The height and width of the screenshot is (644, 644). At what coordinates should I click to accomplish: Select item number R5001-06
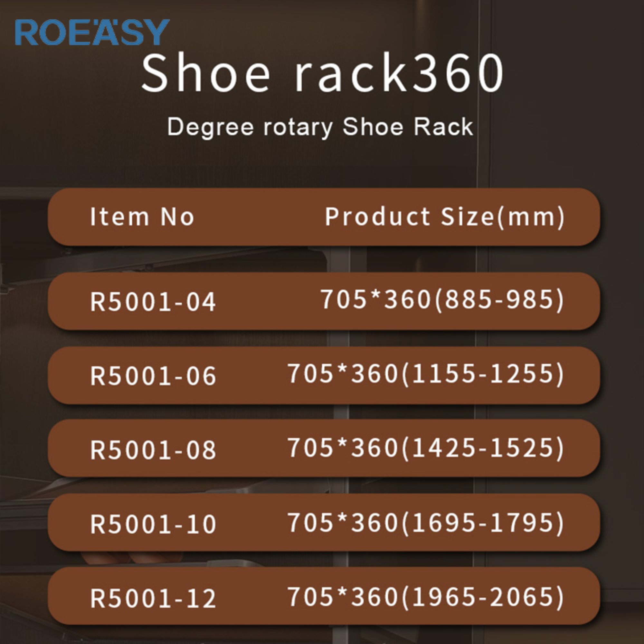153,376
